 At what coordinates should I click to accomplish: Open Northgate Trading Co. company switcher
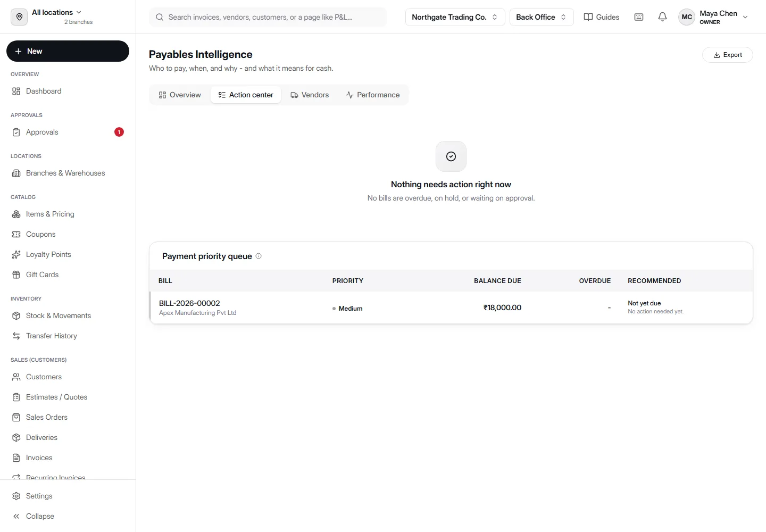(455, 17)
